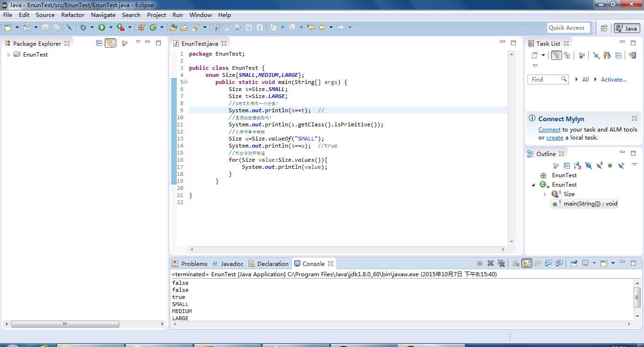Click the Find field in Task List
This screenshot has height=347, width=644.
[548, 79]
